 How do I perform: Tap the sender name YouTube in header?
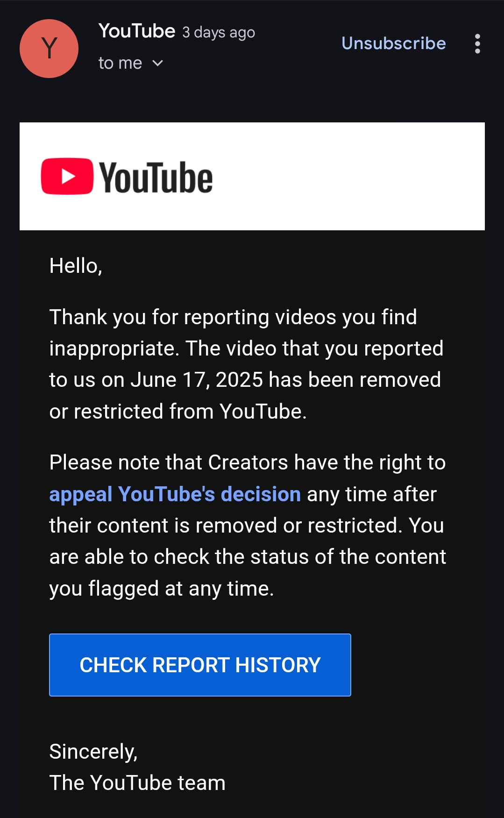click(137, 31)
